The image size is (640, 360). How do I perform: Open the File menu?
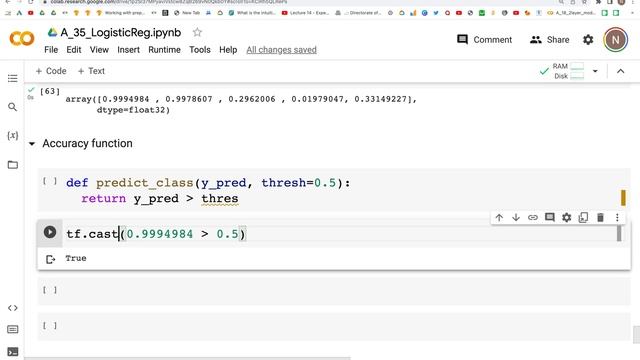(x=51, y=50)
